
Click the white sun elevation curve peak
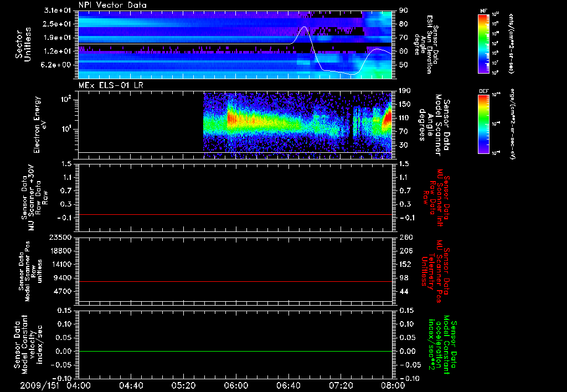click(x=304, y=27)
